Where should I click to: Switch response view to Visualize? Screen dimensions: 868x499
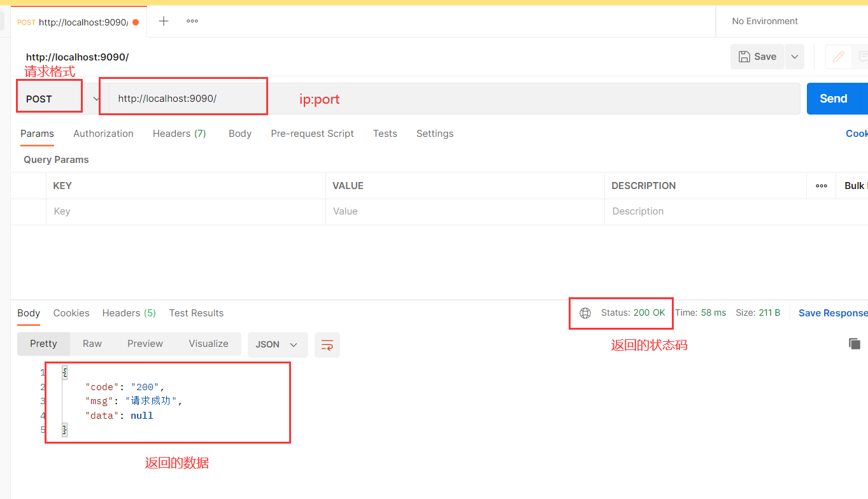208,344
